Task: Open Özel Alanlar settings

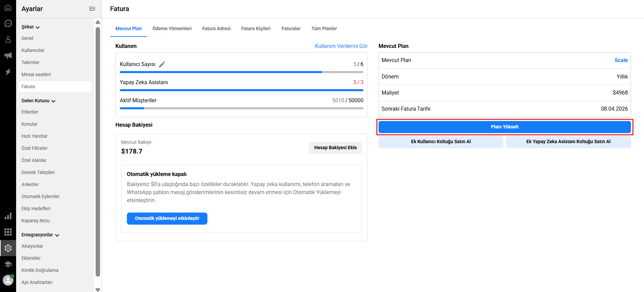Action: click(x=55, y=160)
